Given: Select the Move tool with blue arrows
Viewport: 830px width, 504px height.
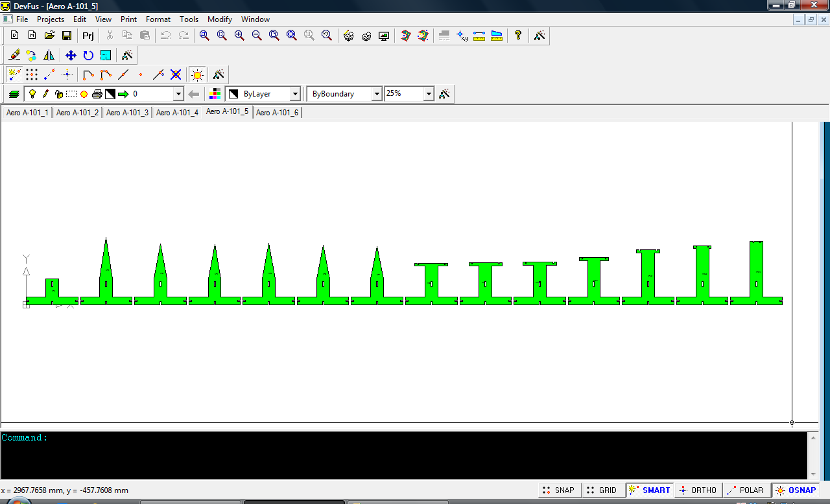Looking at the screenshot, I should point(71,55).
